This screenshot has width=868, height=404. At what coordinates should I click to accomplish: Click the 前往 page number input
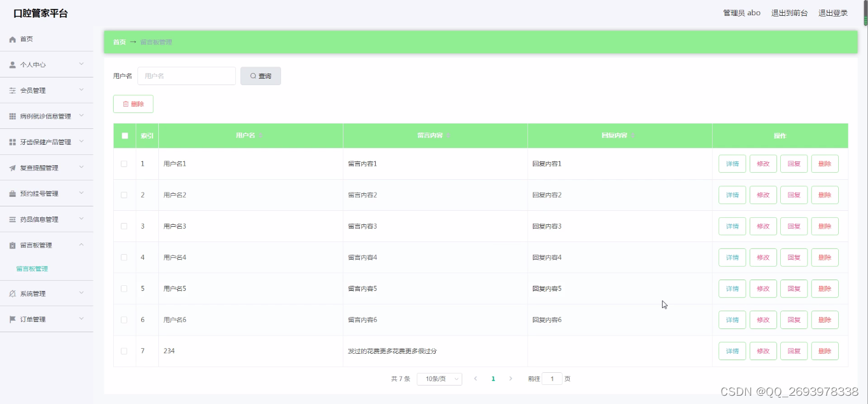[x=552, y=379]
